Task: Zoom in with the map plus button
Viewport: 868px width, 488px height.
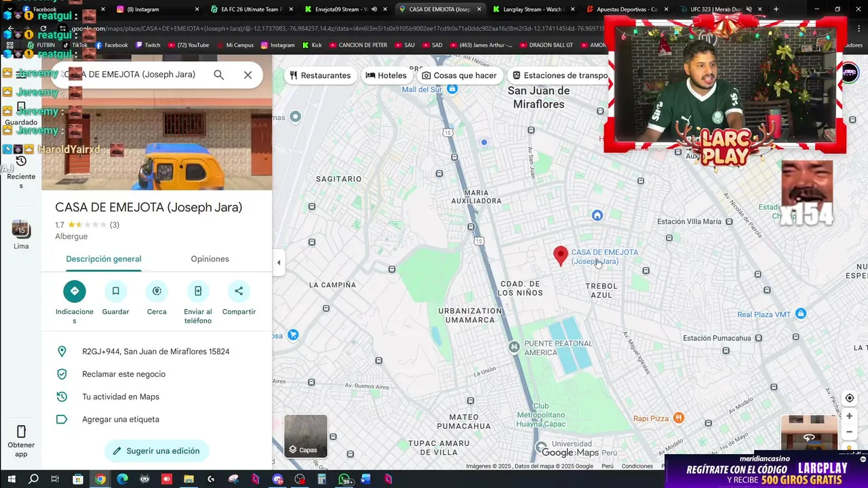Action: [x=849, y=416]
